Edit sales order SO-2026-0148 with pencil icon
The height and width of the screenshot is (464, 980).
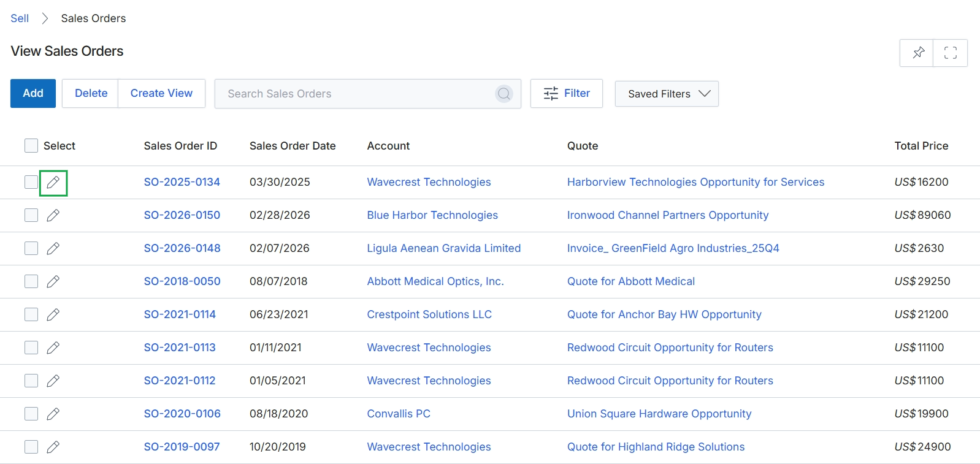tap(53, 248)
